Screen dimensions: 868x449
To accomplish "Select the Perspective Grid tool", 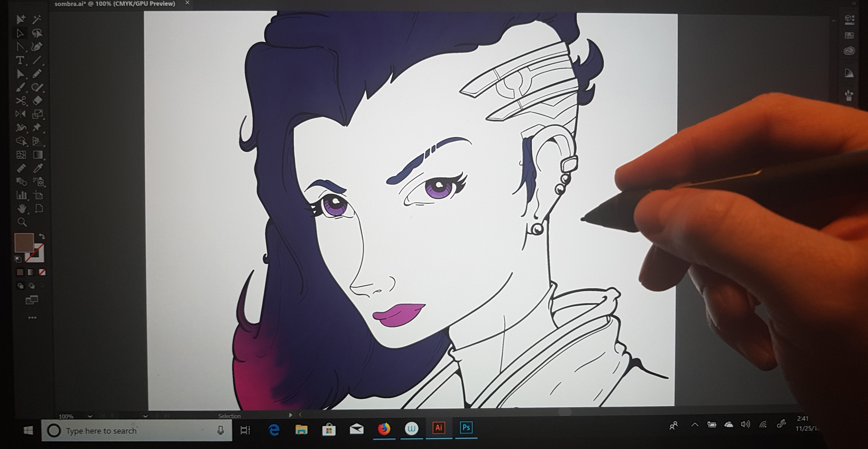I will coord(37,141).
